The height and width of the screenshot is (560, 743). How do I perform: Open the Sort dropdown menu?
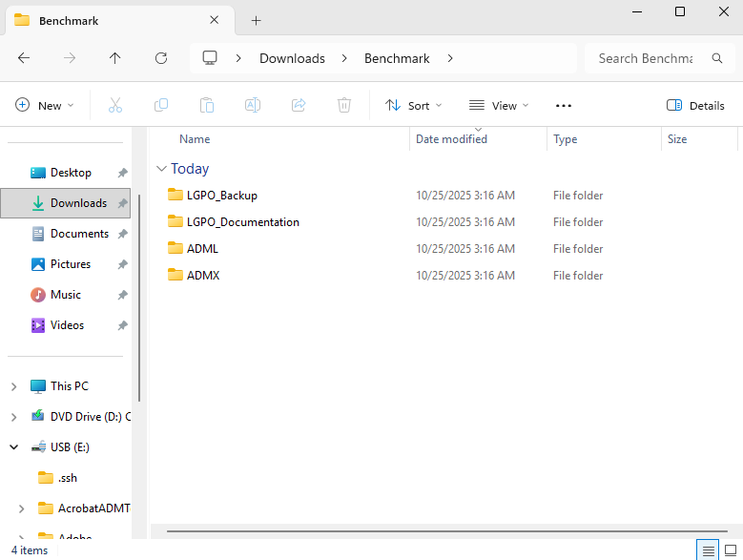(x=414, y=106)
